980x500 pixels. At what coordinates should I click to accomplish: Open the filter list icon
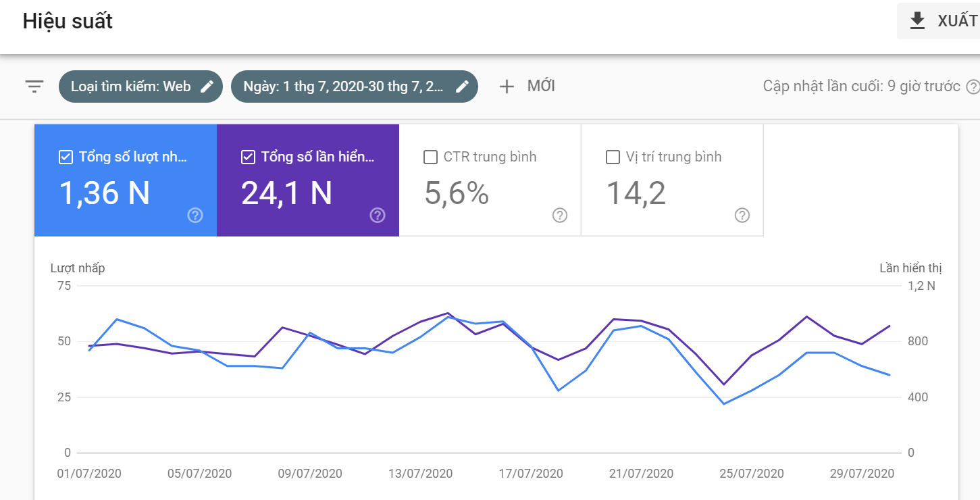click(34, 86)
